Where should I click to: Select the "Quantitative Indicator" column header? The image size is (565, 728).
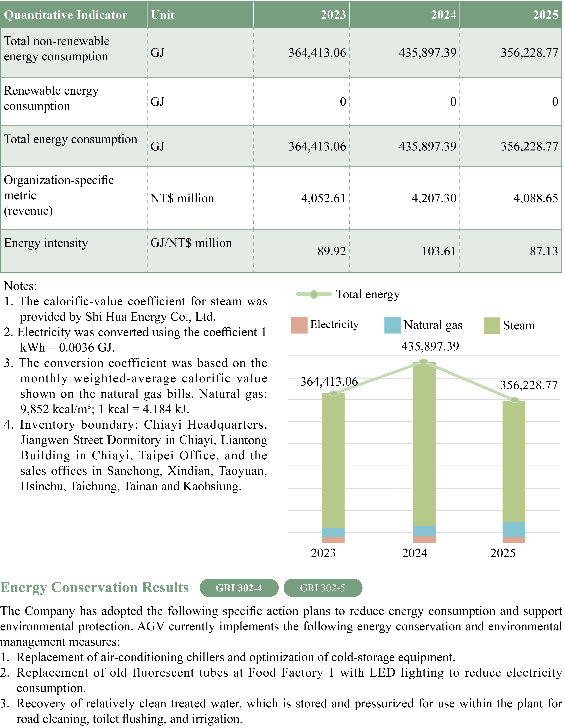point(66,15)
